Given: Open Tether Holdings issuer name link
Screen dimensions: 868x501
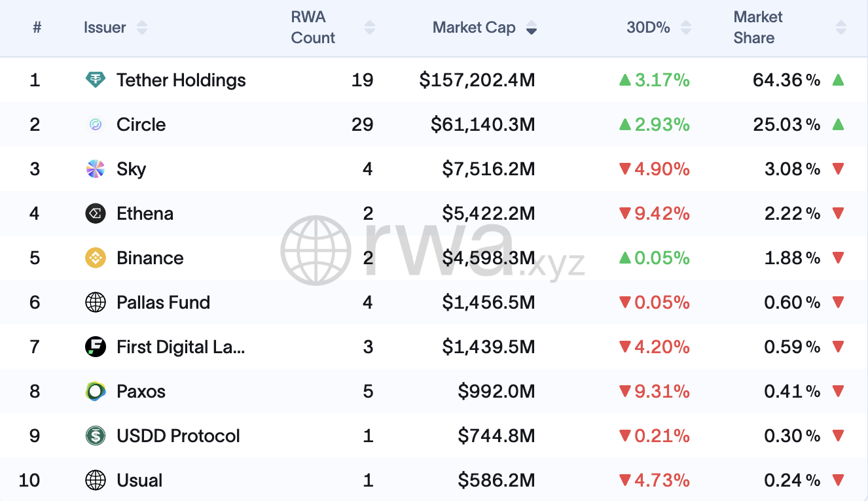Looking at the screenshot, I should click(181, 80).
